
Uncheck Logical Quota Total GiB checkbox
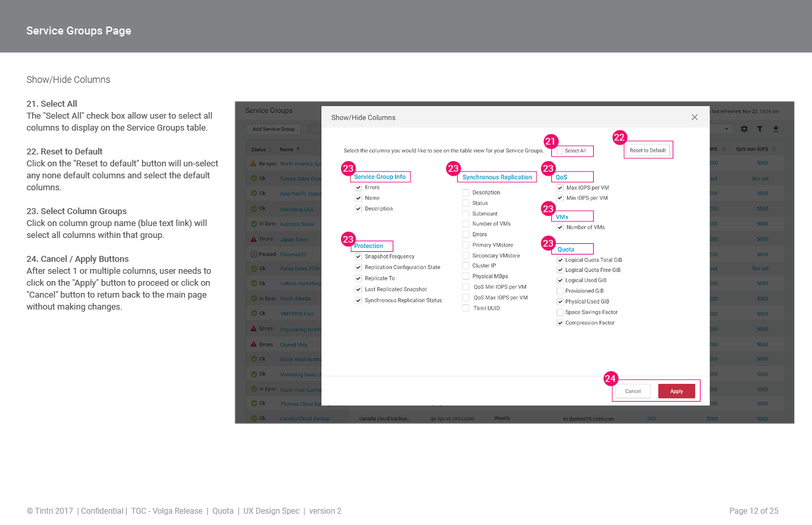(x=560, y=260)
